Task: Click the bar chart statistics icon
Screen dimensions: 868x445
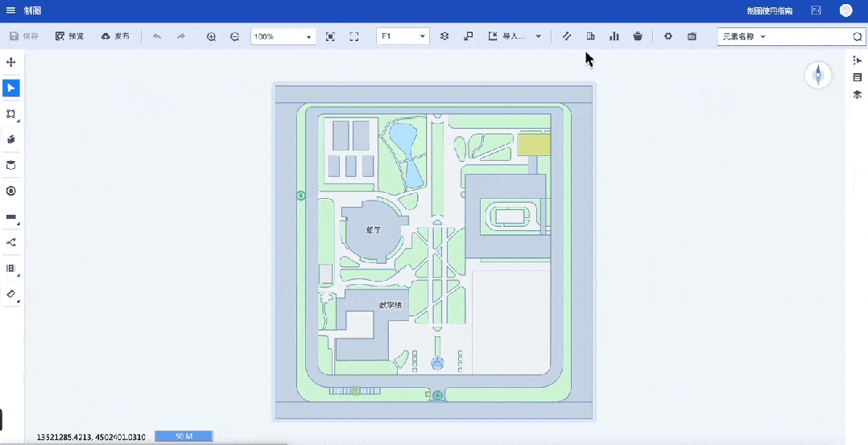Action: tap(614, 36)
